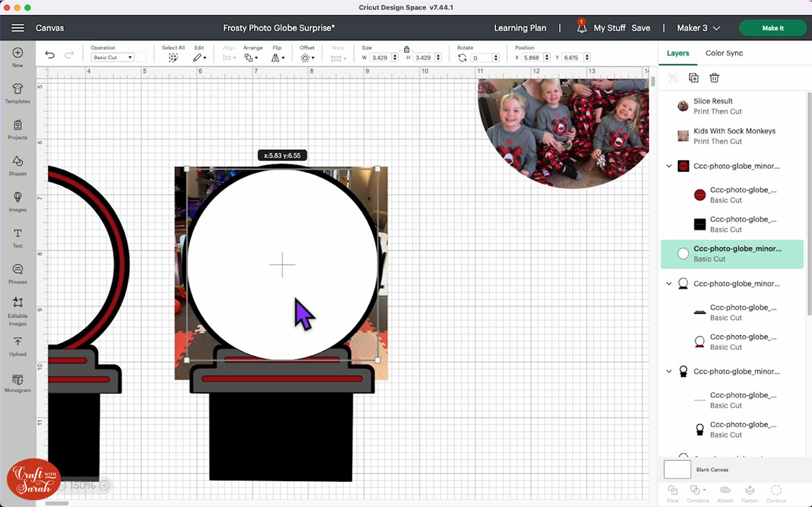Open the Maker 3 machine dropdown
The width and height of the screenshot is (812, 507).
[698, 28]
